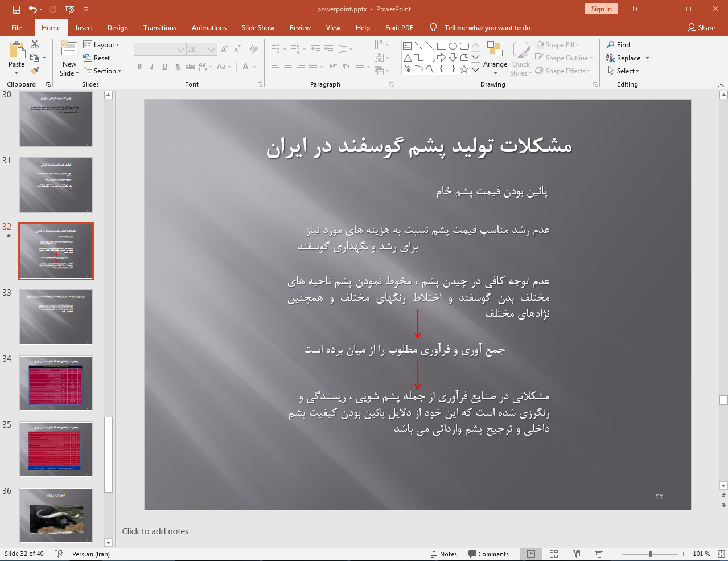
Task: Click spelling check icon in status bar
Action: [x=58, y=554]
